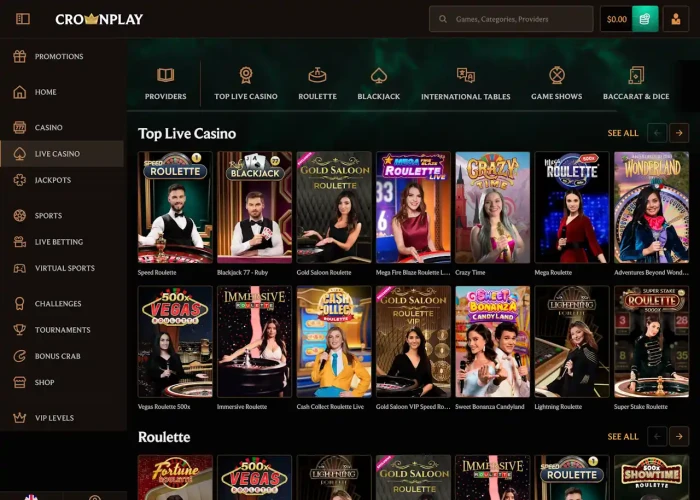Open Gold Saloon VIP Speed Roulette thumbnail
Image resolution: width=700 pixels, height=500 pixels.
coord(413,342)
